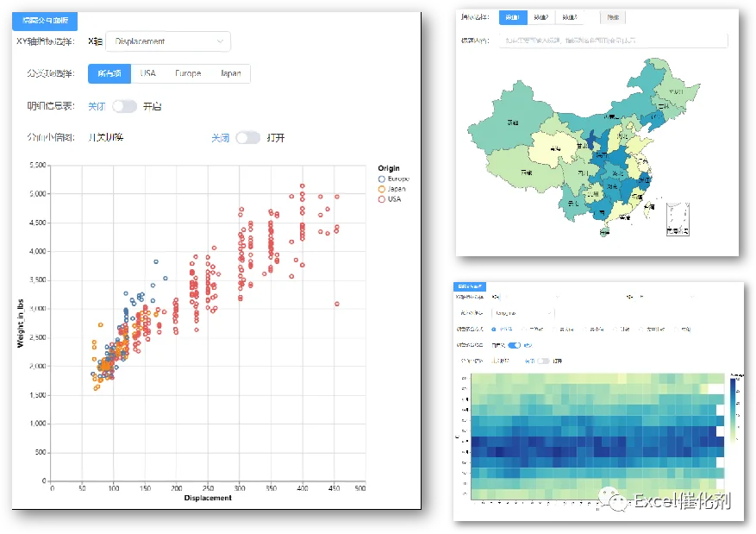Click the Europe circle in the Origin legend
This screenshot has width=756, height=534.
[x=381, y=179]
